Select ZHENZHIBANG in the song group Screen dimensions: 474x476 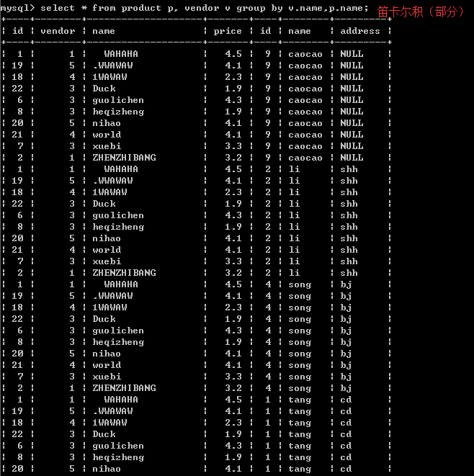[124, 388]
